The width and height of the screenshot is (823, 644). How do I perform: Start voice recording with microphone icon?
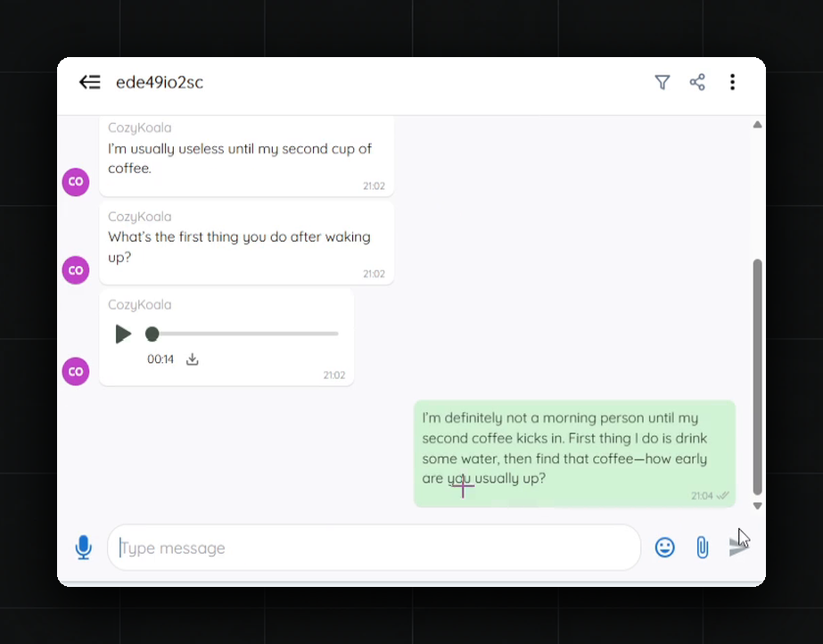pyautogui.click(x=84, y=548)
